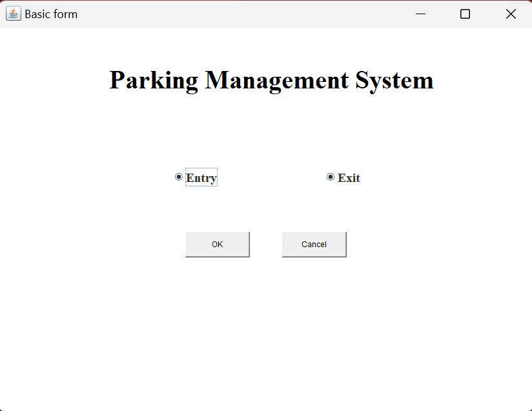Click the Java icon in title bar
Image resolution: width=532 pixels, height=411 pixels.
point(14,14)
